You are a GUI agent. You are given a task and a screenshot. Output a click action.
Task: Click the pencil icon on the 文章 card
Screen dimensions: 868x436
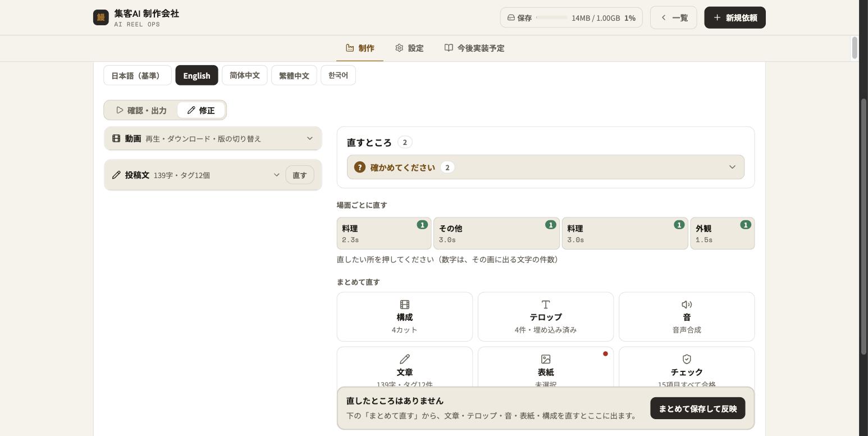pos(405,359)
